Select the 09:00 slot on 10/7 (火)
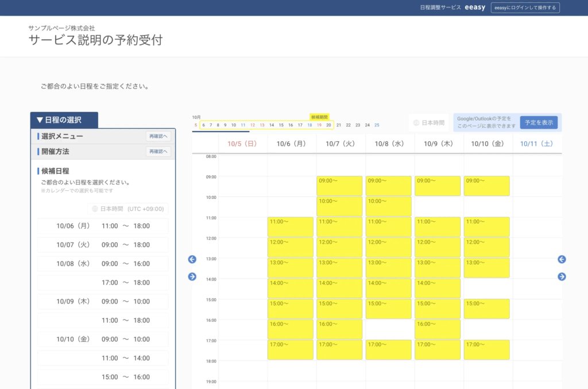588x389 pixels. click(340, 186)
